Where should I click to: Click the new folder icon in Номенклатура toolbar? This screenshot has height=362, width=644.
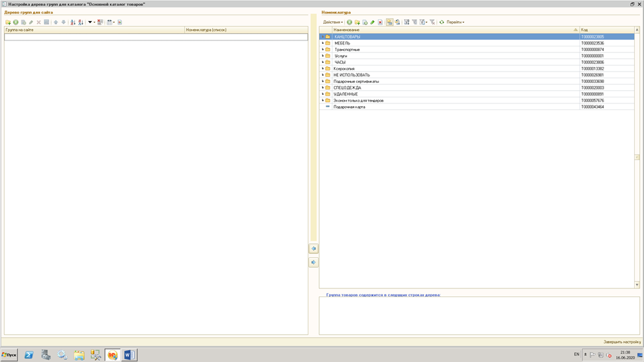pos(357,23)
